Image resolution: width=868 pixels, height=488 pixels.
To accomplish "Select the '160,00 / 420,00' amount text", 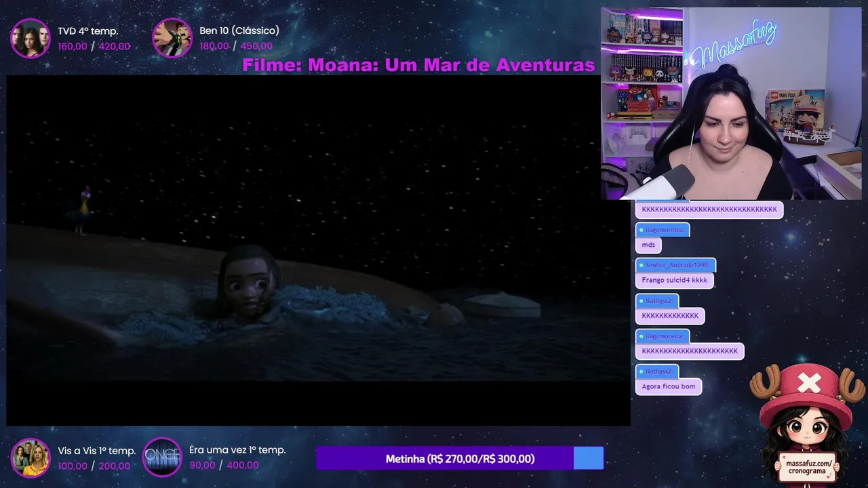I will [x=94, y=46].
